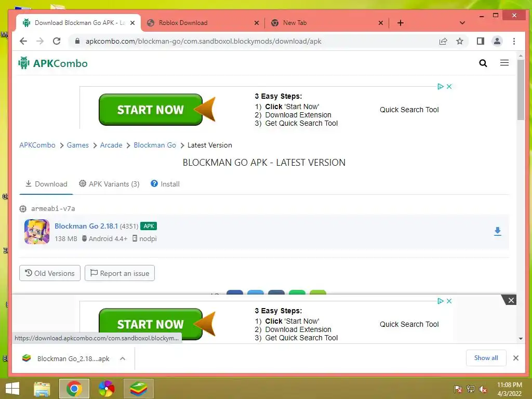Screen dimensions: 532x399
Task: Open the APKCombo hamburger menu
Action: [x=504, y=63]
